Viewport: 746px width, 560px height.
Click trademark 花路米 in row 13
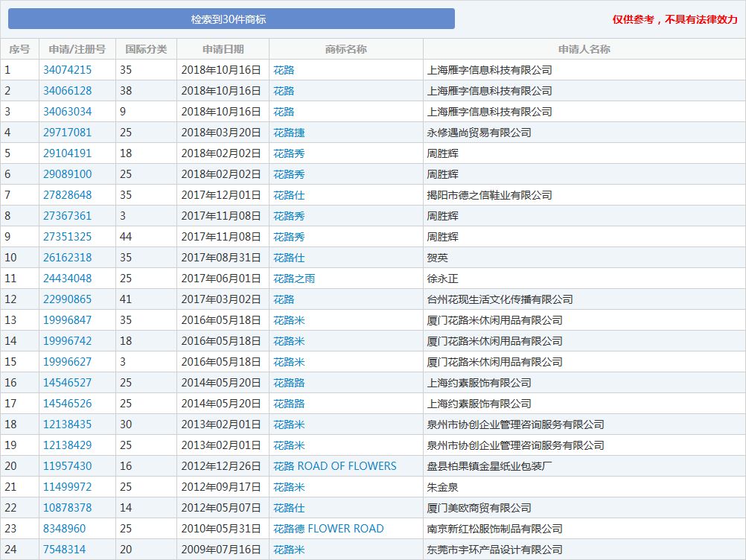point(289,320)
